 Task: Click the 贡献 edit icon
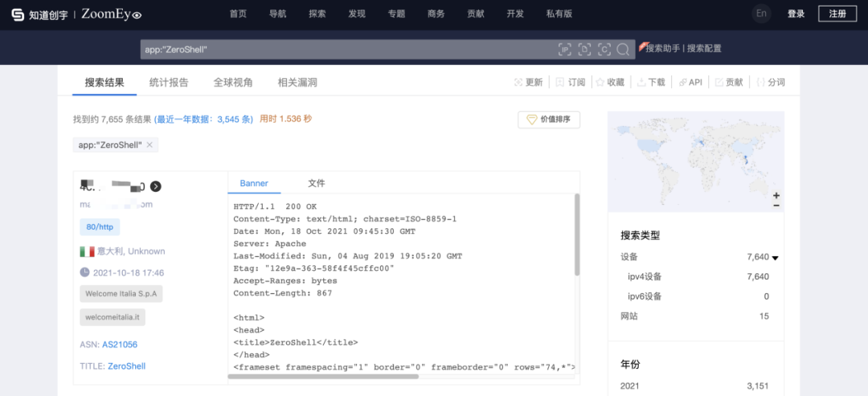719,83
